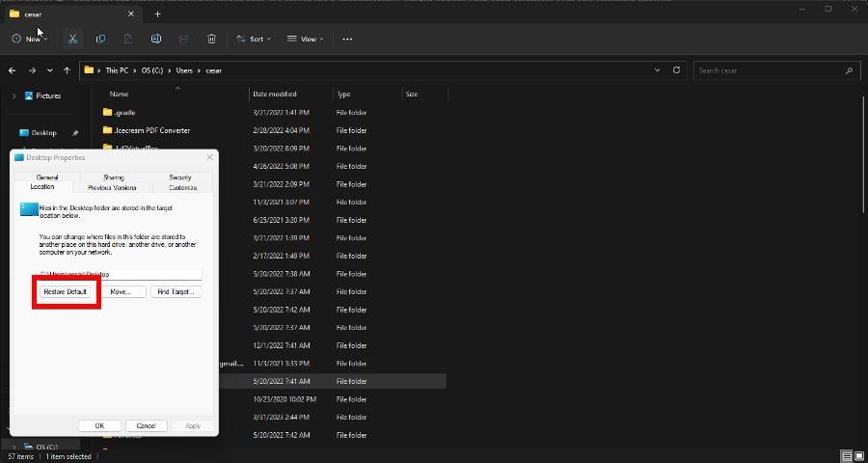The image size is (868, 463).
Task: Go forward with the Forward arrow
Action: 32,70
